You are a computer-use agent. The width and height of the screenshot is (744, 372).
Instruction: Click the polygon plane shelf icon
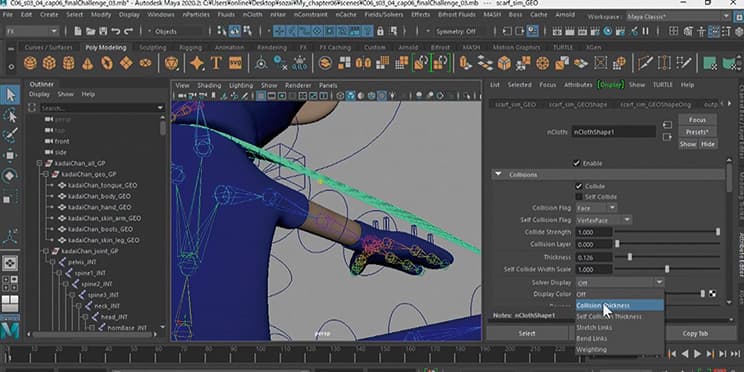126,63
